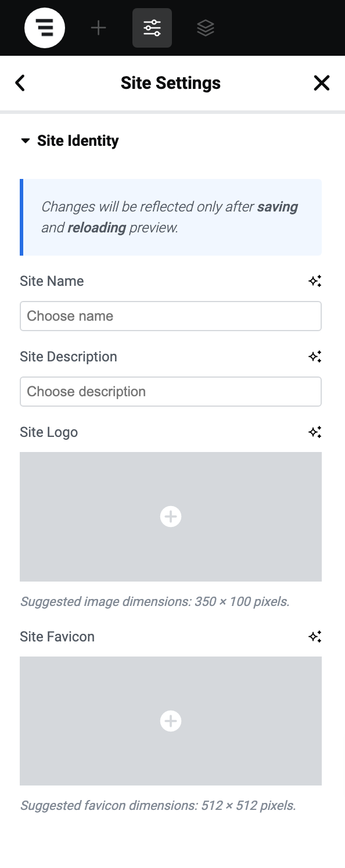Open the Elementor logo menu

tap(45, 28)
